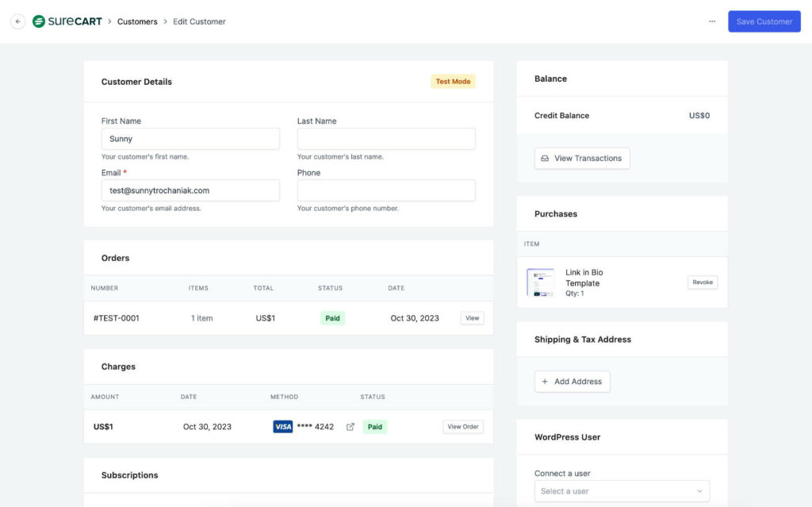Click the Test Mode badge

tap(452, 81)
